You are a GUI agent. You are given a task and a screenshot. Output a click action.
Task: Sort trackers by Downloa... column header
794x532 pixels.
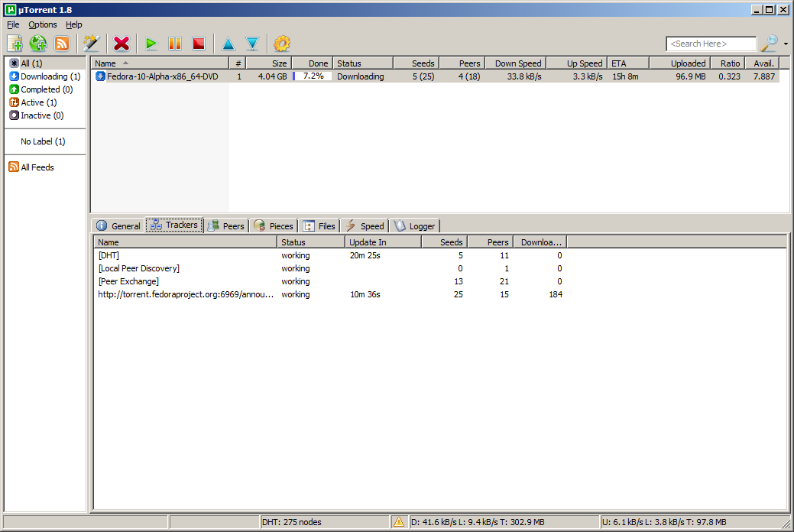click(x=540, y=242)
